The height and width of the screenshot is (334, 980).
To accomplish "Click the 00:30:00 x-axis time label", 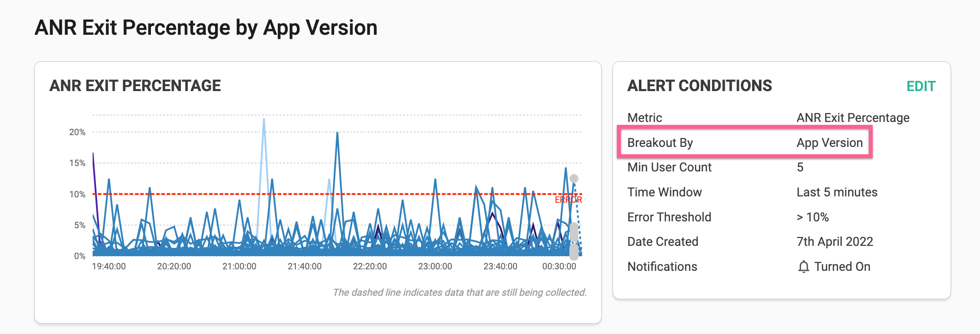I will (x=559, y=266).
